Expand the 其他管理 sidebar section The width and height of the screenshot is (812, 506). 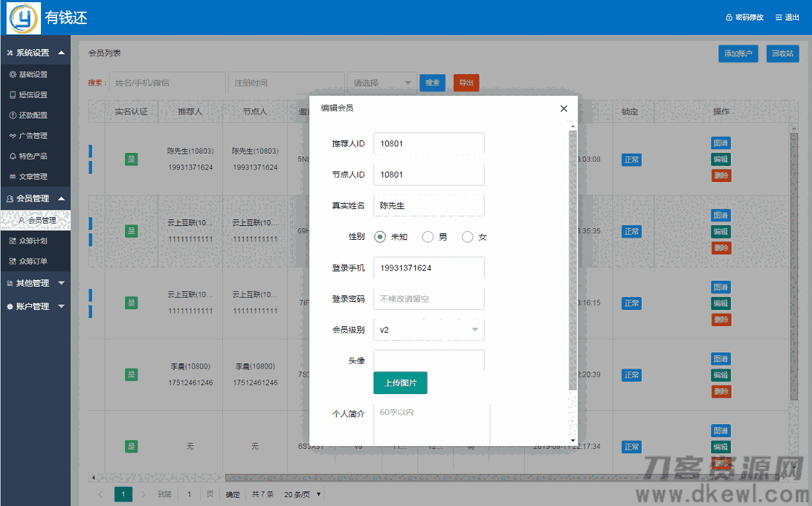[35, 283]
